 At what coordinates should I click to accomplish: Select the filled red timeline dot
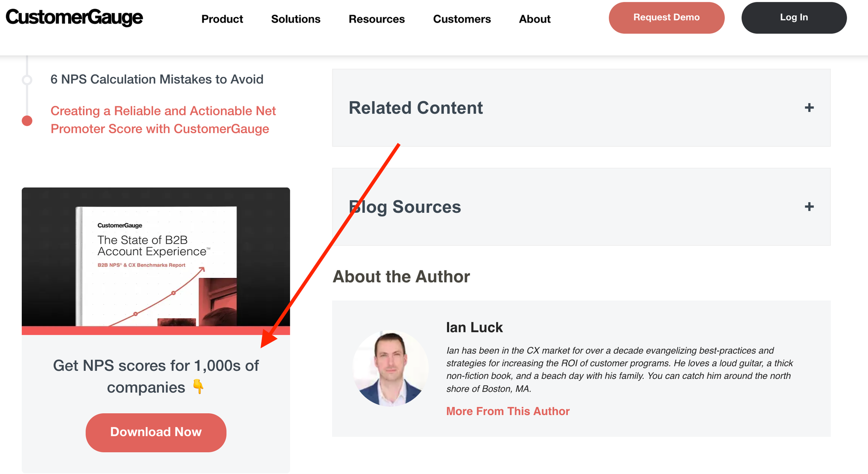(27, 121)
